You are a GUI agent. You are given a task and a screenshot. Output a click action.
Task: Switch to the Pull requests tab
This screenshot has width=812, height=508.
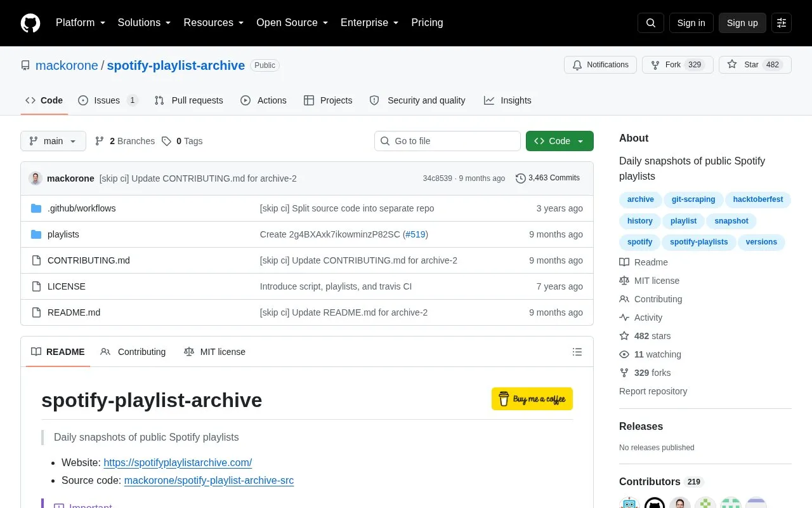tap(189, 100)
